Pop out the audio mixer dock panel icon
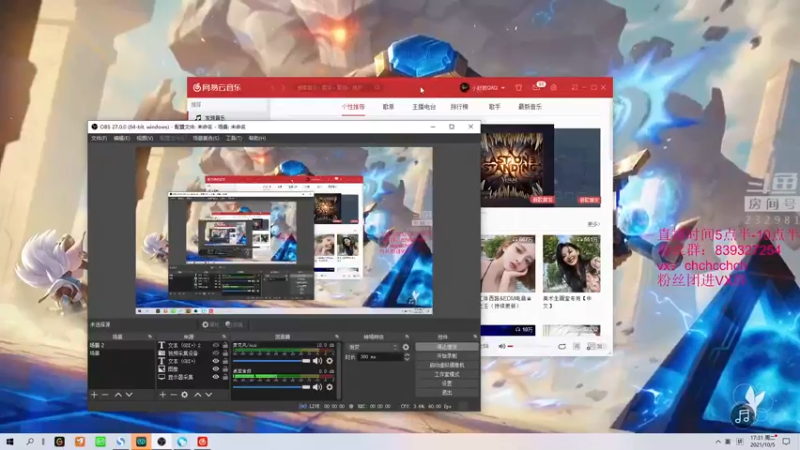 click(337, 337)
